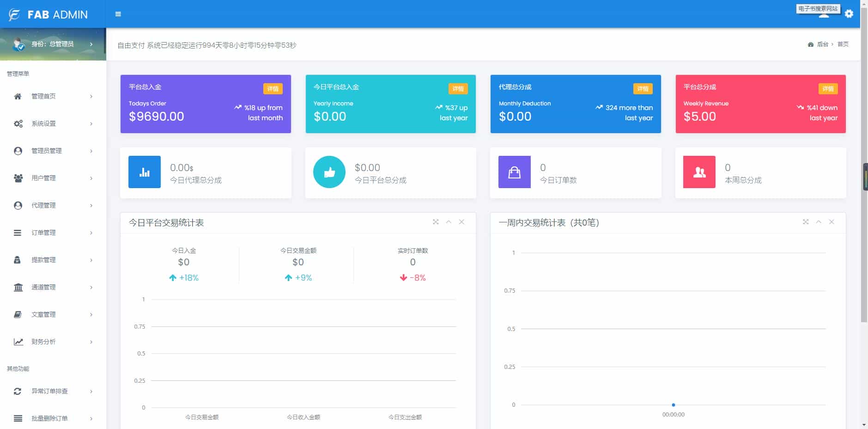Screen dimensions: 868x429
Task: Click the users icon for 本周总分成
Action: pos(699,172)
